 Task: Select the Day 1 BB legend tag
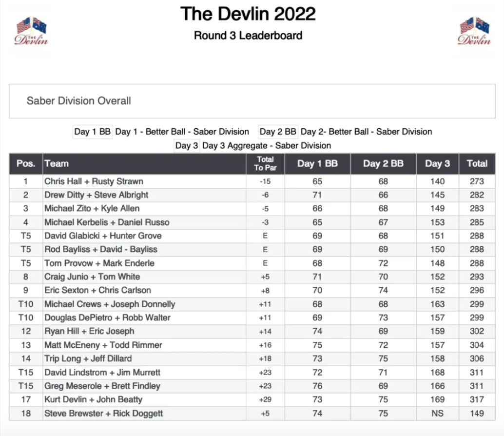tap(93, 132)
